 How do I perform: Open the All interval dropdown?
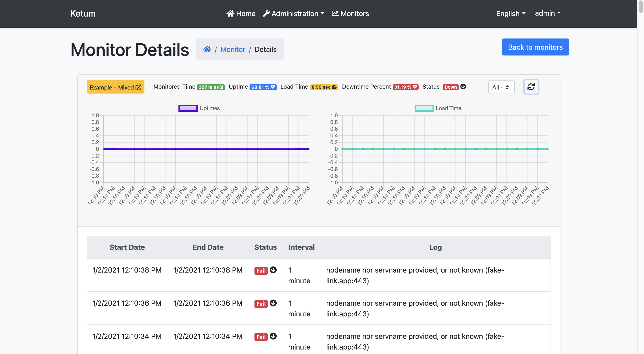click(501, 87)
